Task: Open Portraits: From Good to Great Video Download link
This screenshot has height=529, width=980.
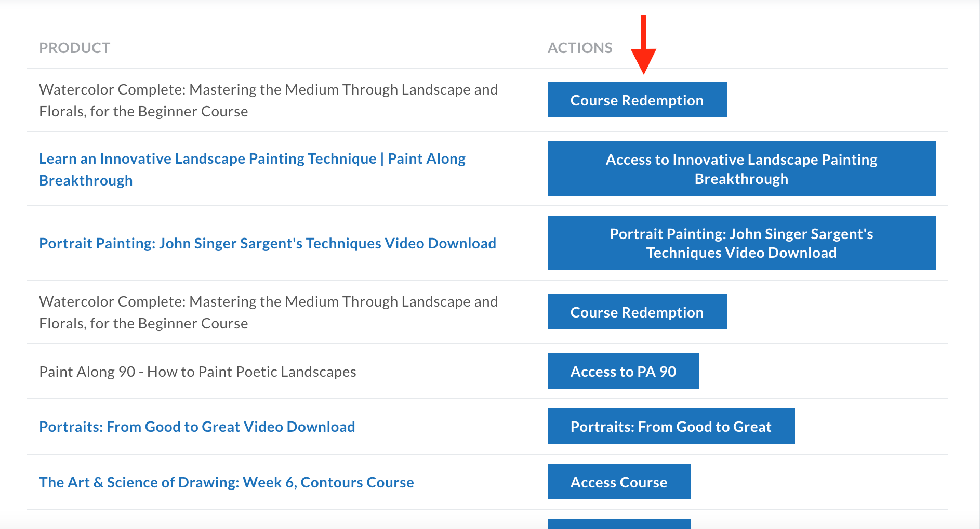Action: coord(197,427)
